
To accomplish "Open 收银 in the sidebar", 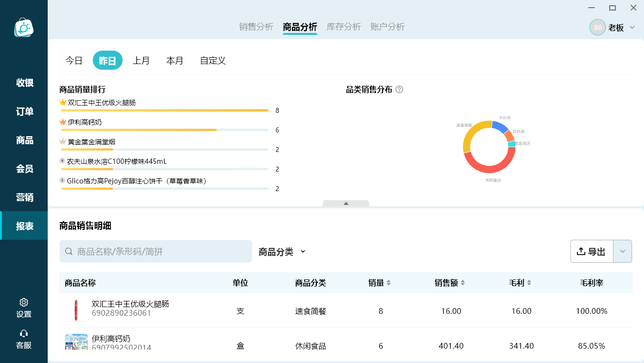I will coord(24,83).
